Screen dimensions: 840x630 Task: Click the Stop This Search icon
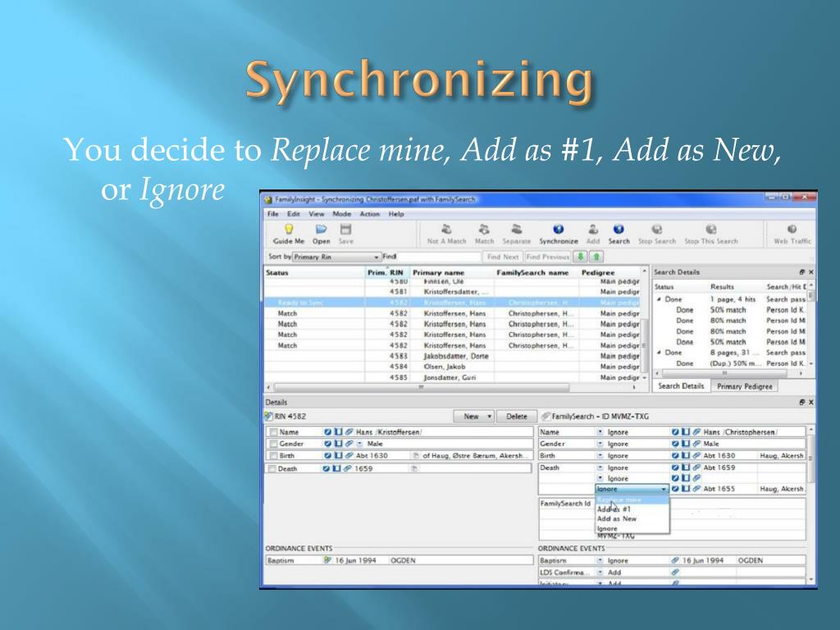point(711,230)
